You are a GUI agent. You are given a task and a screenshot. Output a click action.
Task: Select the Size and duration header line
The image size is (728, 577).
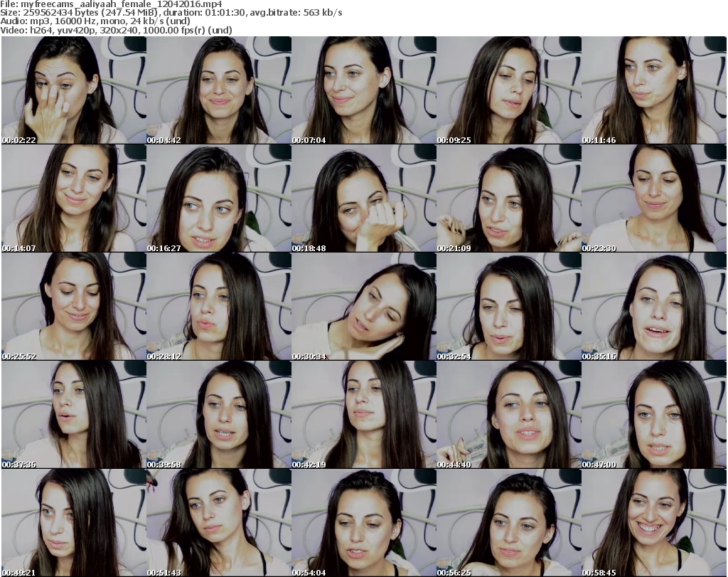172,13
